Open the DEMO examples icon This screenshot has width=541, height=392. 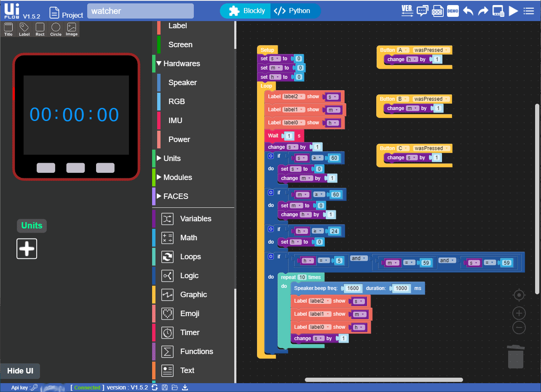click(x=453, y=11)
